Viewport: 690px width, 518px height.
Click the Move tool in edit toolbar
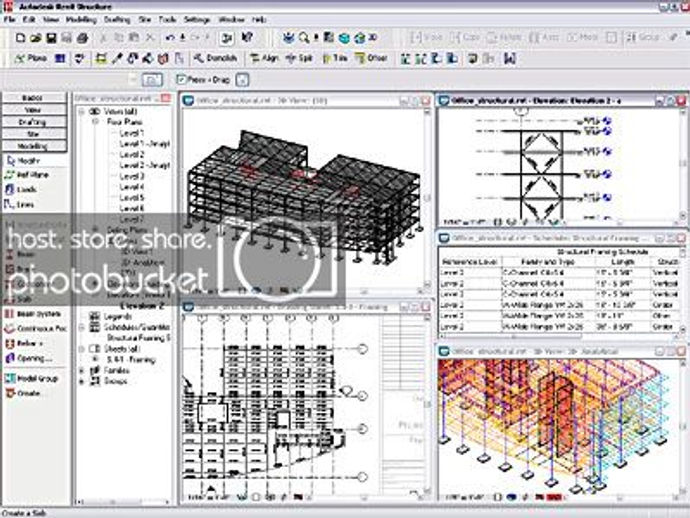click(426, 38)
